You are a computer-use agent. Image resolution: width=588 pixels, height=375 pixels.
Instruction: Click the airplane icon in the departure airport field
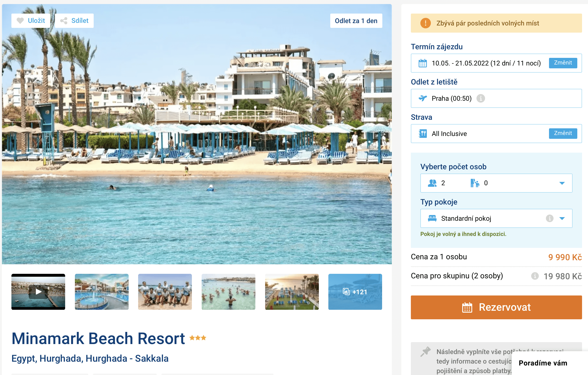pyautogui.click(x=423, y=99)
